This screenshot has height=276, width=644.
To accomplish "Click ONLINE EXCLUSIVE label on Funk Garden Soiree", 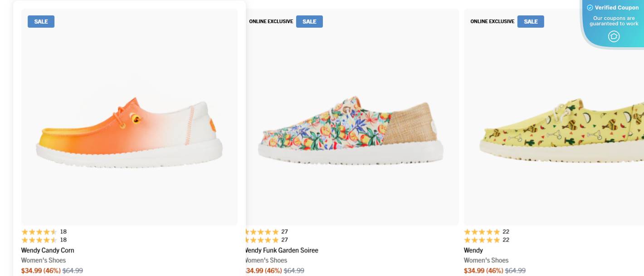I will pos(271,21).
